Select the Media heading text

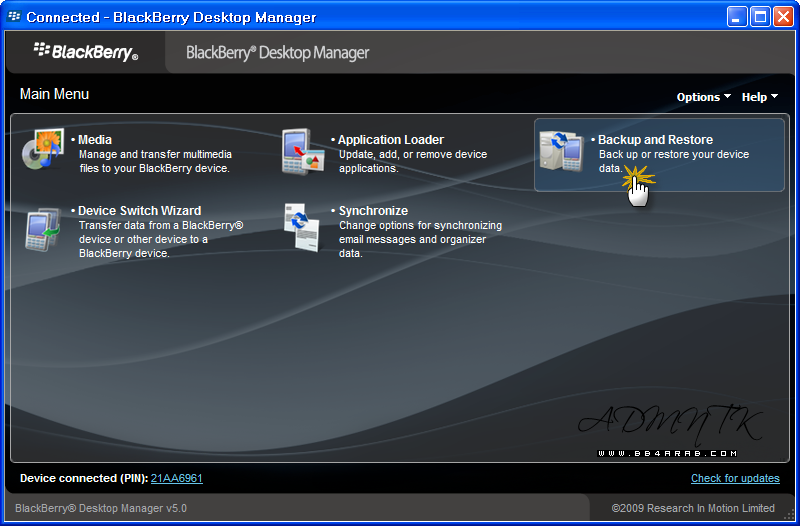pos(95,140)
